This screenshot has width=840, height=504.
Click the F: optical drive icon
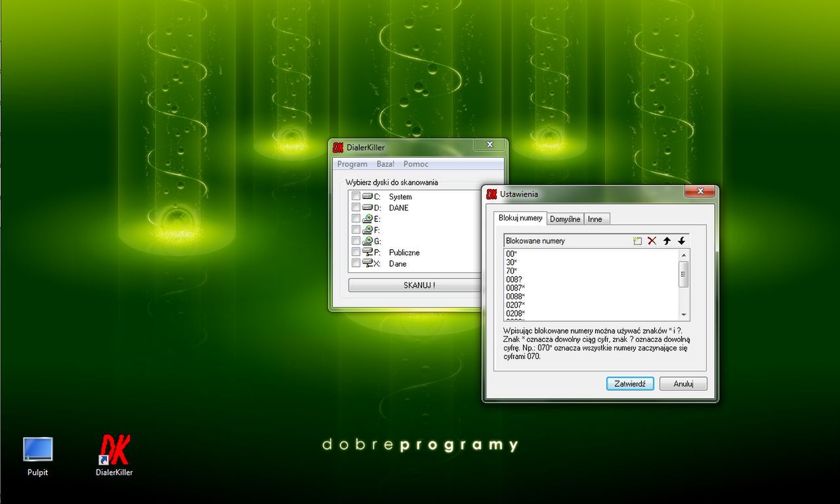(x=367, y=230)
